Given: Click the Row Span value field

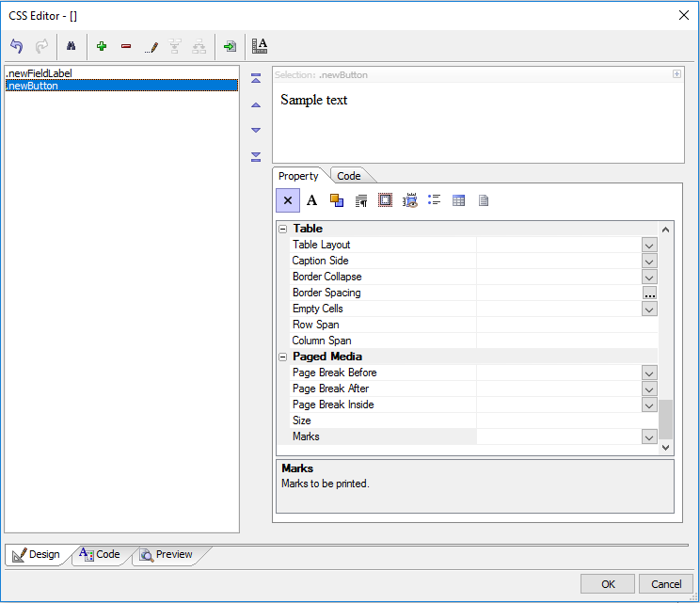Looking at the screenshot, I should click(567, 325).
